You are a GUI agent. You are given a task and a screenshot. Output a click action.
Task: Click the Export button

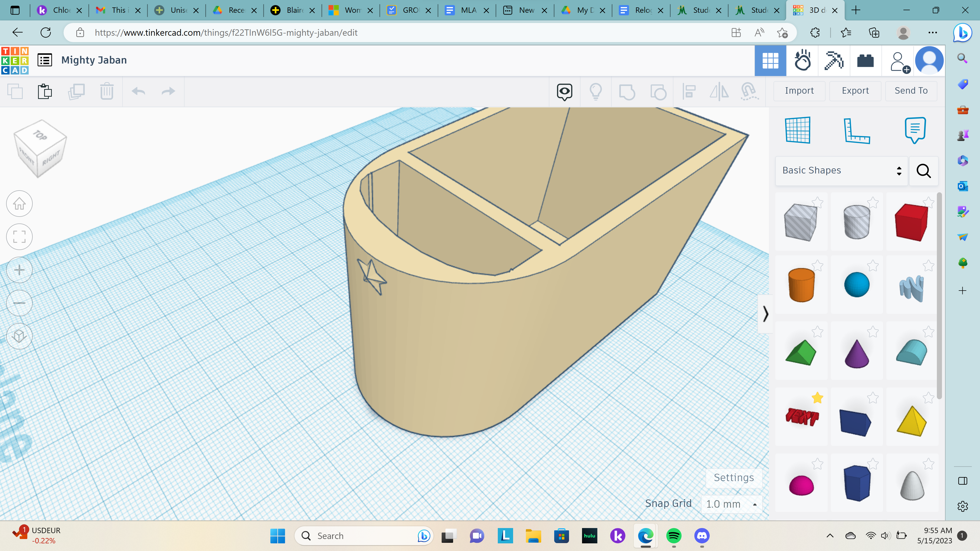(x=855, y=91)
